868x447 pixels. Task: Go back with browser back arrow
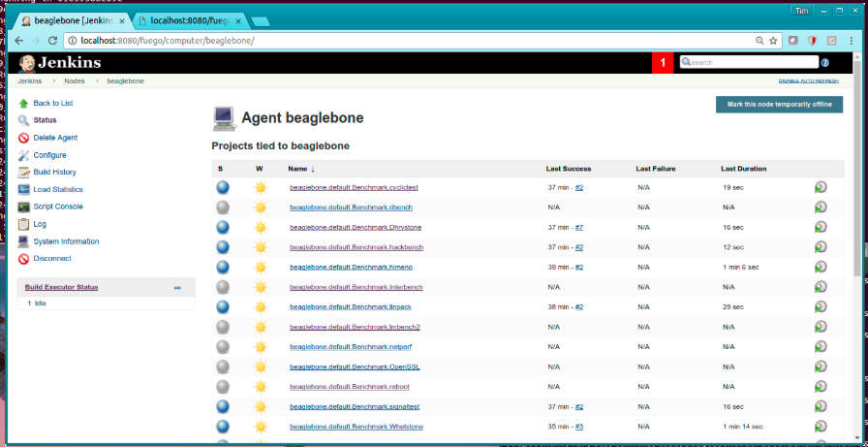pos(18,41)
